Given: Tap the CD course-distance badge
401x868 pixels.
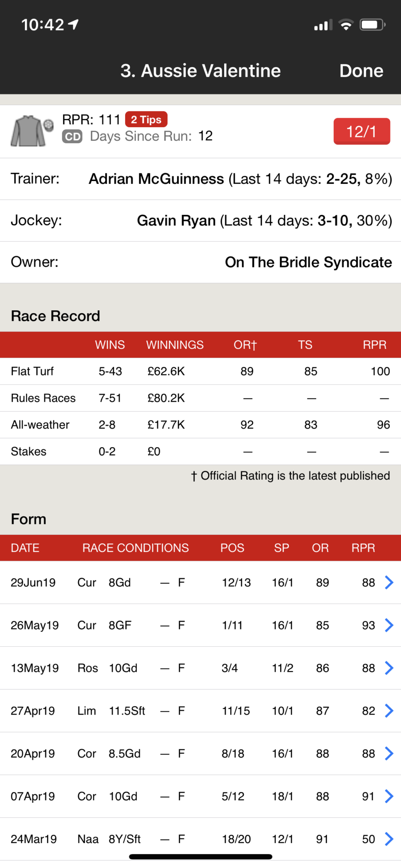Looking at the screenshot, I should 72,136.
